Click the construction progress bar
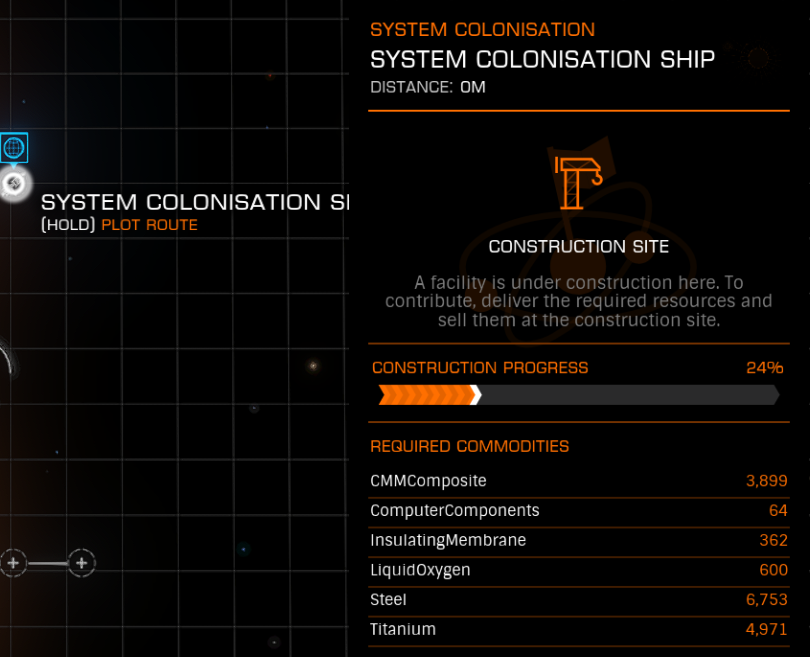 click(x=578, y=396)
